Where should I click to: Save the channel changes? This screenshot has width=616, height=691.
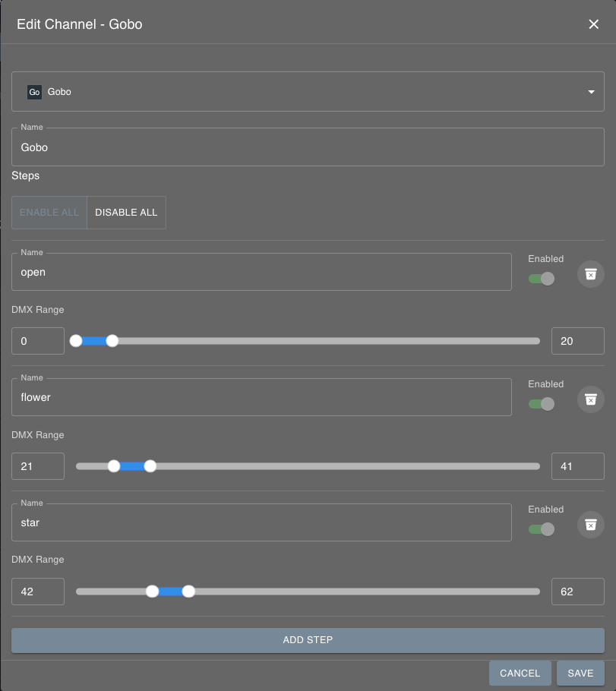click(580, 673)
